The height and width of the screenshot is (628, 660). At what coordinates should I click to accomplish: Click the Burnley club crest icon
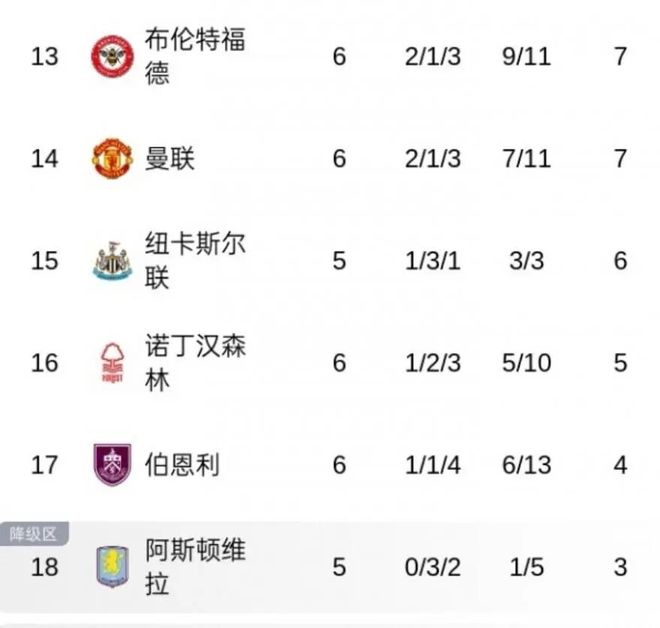coord(112,465)
